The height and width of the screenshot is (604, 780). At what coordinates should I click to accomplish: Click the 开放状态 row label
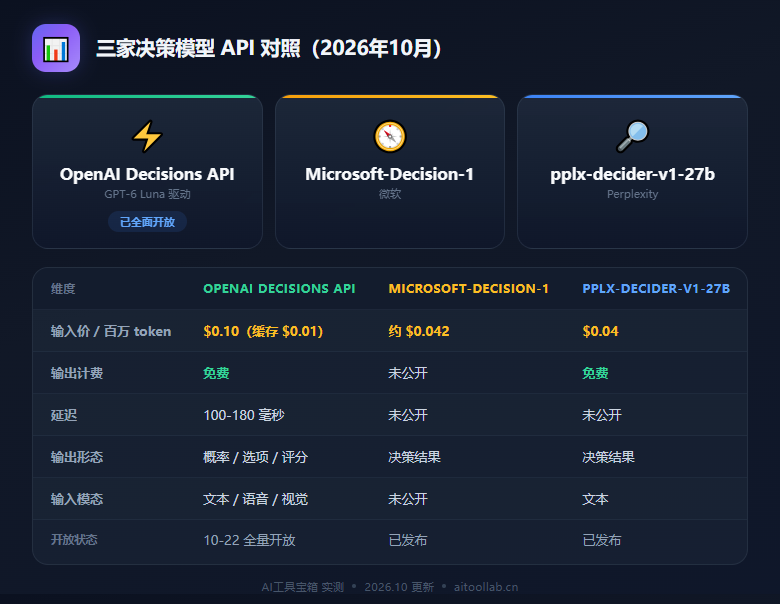pyautogui.click(x=74, y=540)
